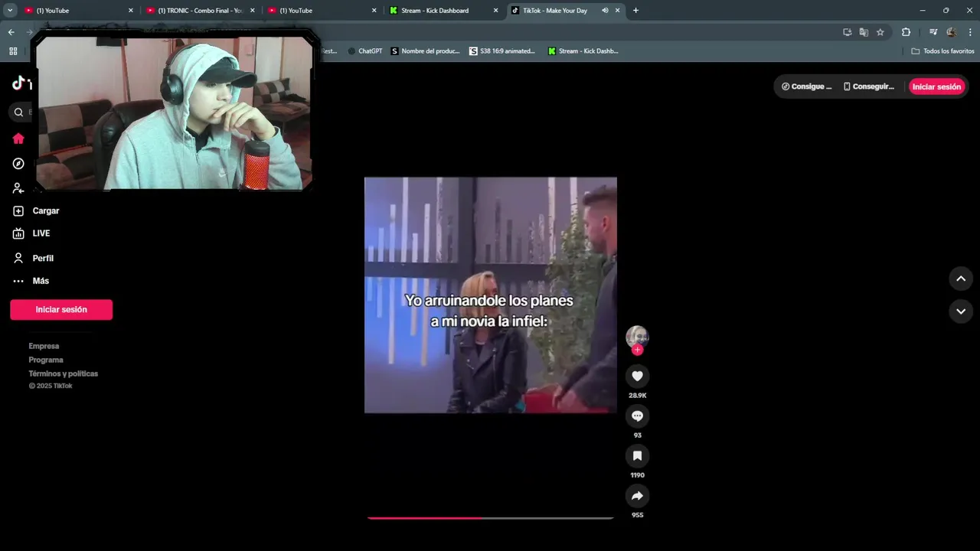Expand the Términos y políticas section
Viewport: 980px width, 551px height.
64,373
